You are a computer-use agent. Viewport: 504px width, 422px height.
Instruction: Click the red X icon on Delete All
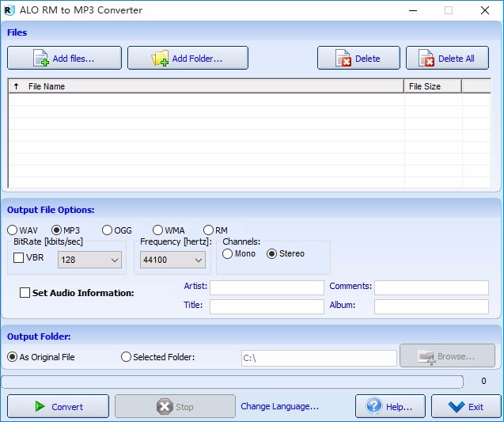[x=426, y=59]
